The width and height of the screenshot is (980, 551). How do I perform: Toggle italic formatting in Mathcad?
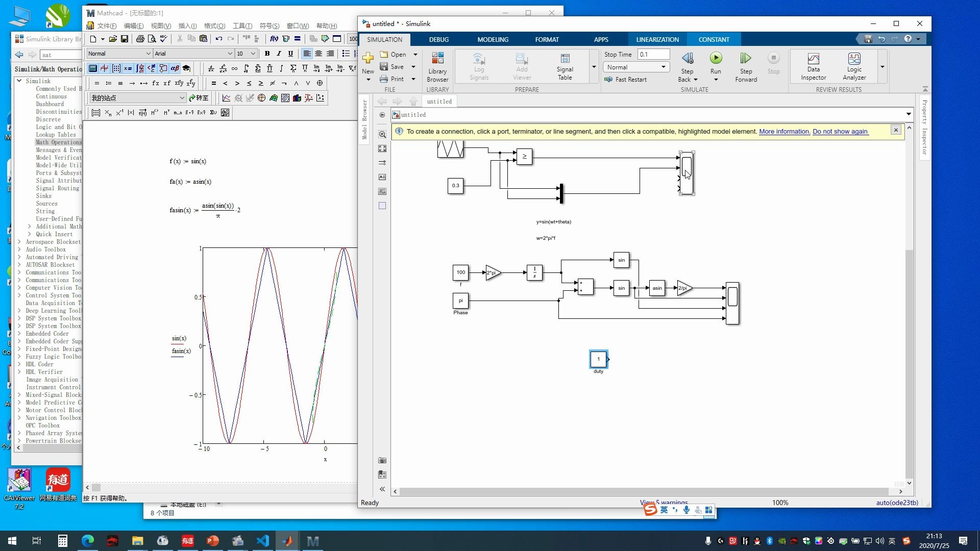[x=279, y=54]
